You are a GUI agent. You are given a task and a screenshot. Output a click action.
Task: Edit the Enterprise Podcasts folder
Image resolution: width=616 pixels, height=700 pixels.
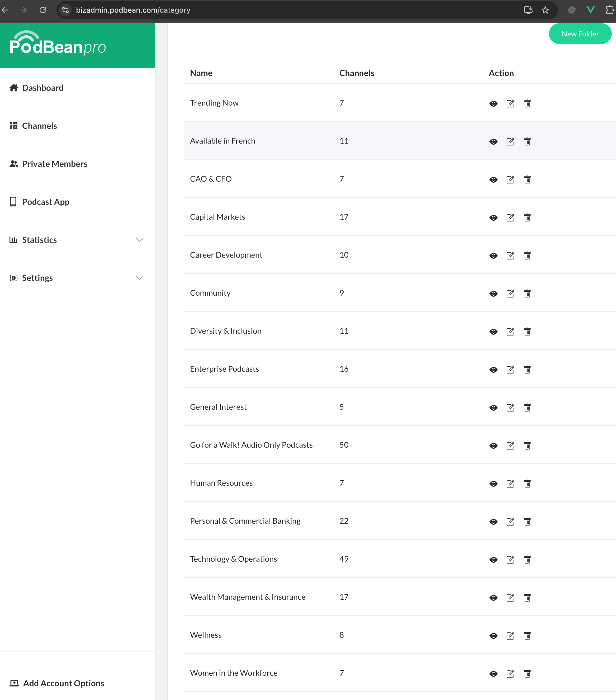click(510, 370)
